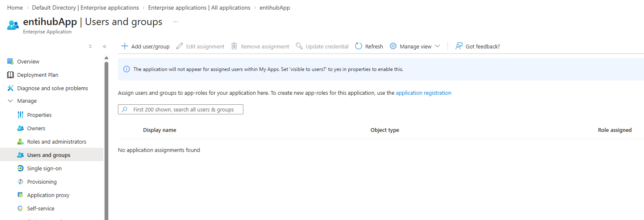The height and width of the screenshot is (220, 644).
Task: Click the Self-service icon
Action: [x=20, y=208]
